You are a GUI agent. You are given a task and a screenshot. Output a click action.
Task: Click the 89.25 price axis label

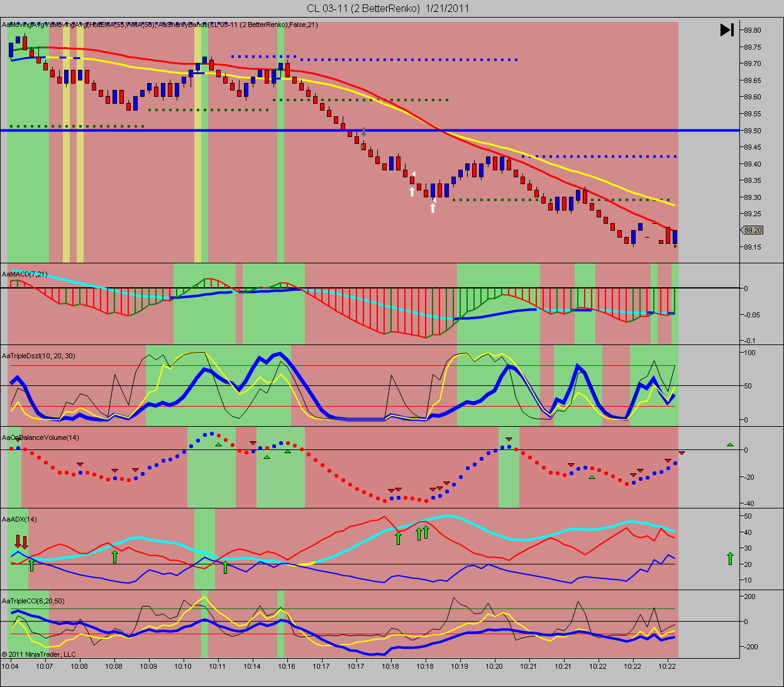(753, 214)
